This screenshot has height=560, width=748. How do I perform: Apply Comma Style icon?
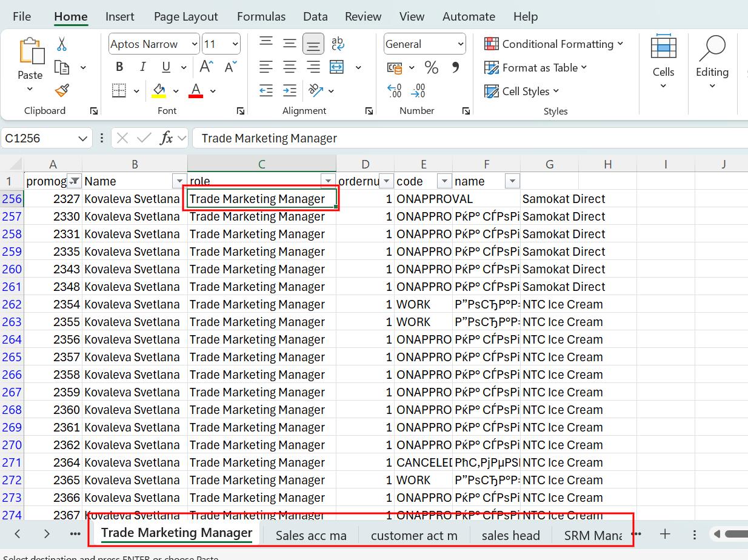coord(456,67)
